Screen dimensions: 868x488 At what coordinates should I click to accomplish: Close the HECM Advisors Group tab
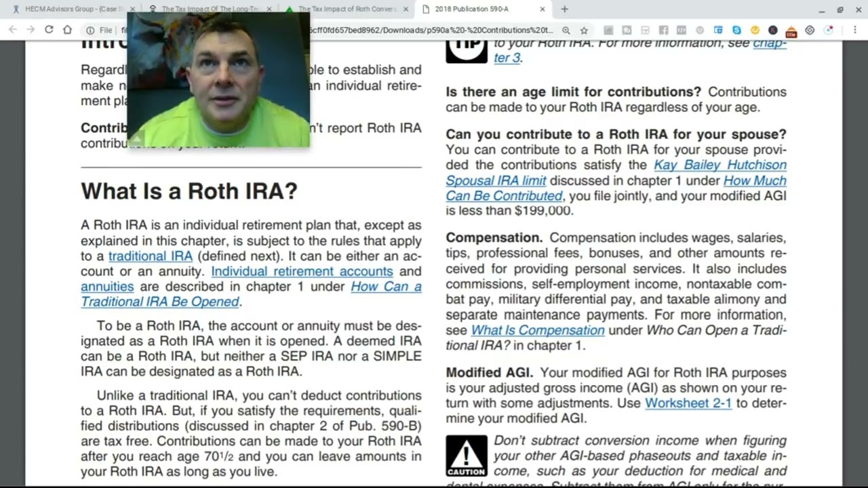[132, 9]
